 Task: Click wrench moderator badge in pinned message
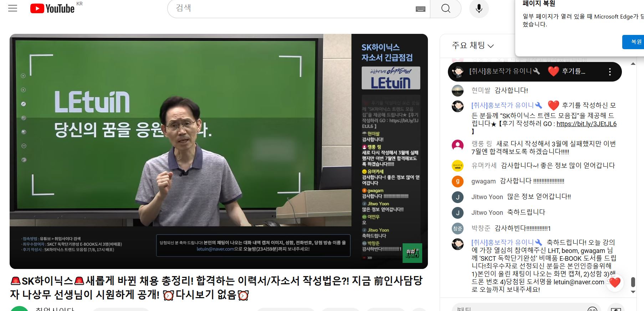point(536,71)
